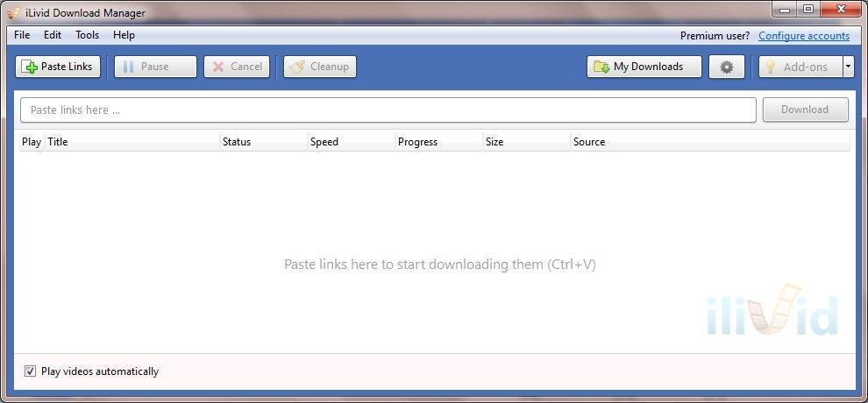The height and width of the screenshot is (403, 868).
Task: Minimize the iLivid Download Manager window
Action: pos(785,10)
